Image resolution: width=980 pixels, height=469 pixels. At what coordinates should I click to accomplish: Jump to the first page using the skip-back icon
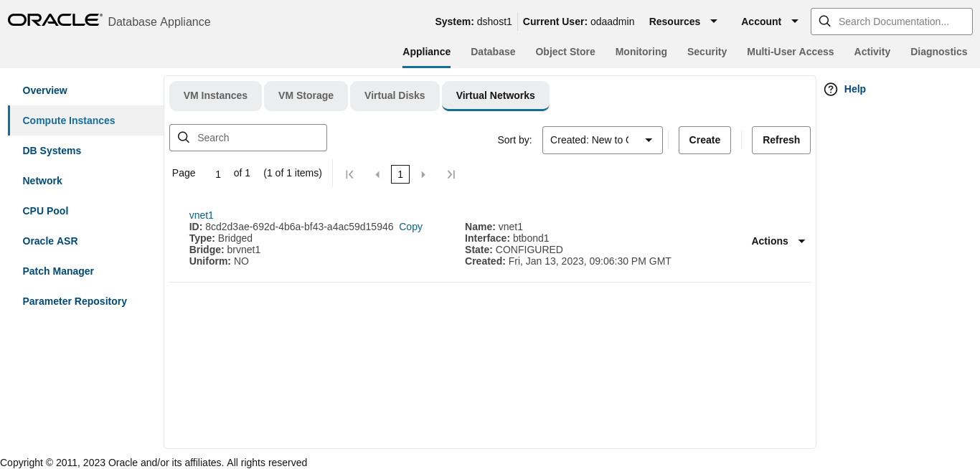(349, 174)
